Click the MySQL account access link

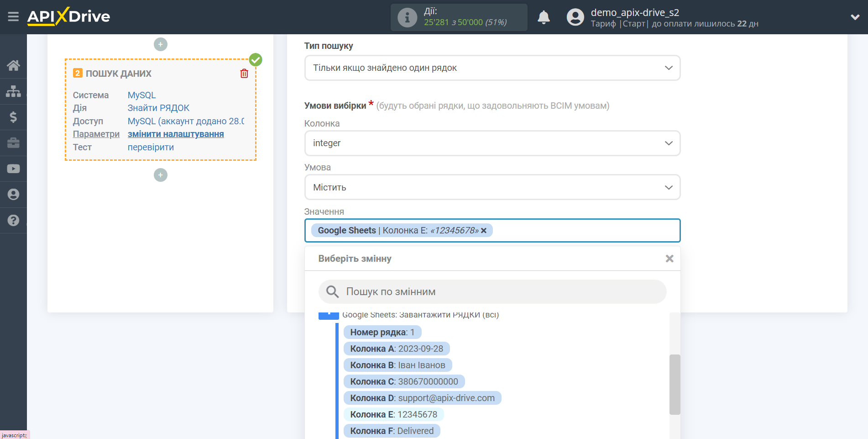pos(186,121)
